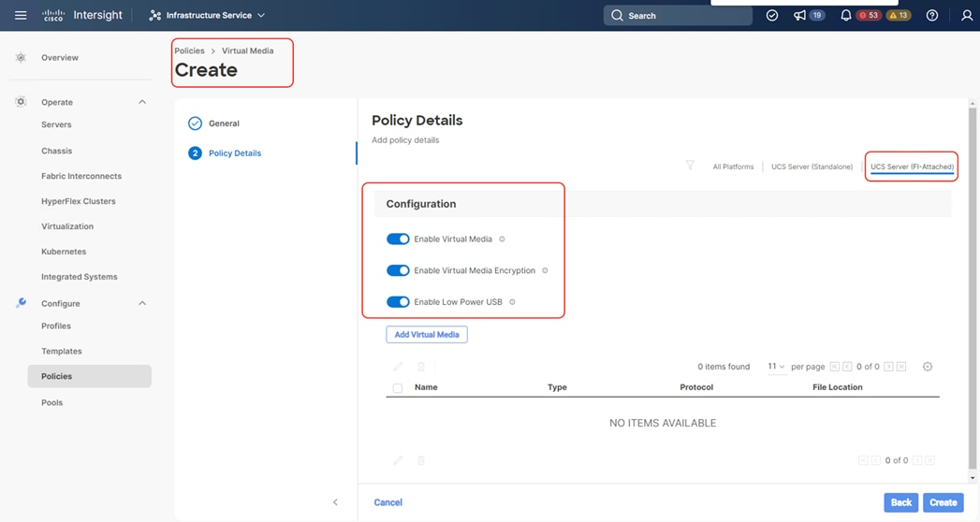Open table settings gear icon

click(928, 367)
